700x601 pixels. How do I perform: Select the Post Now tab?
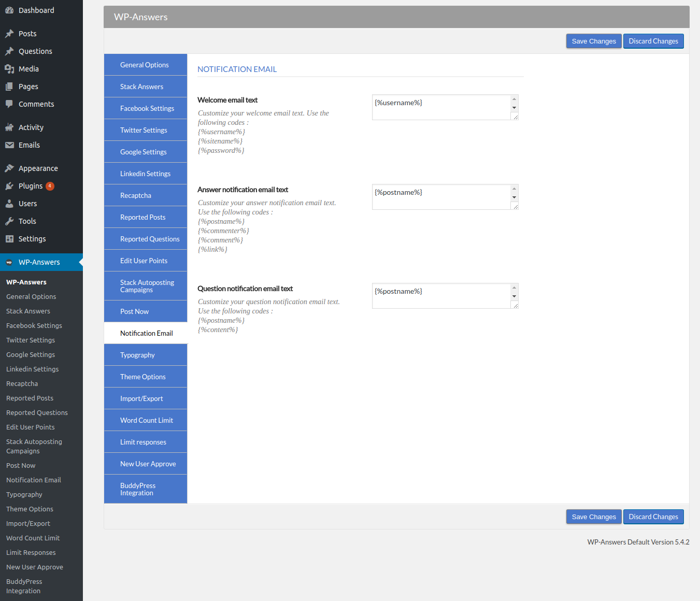[146, 311]
